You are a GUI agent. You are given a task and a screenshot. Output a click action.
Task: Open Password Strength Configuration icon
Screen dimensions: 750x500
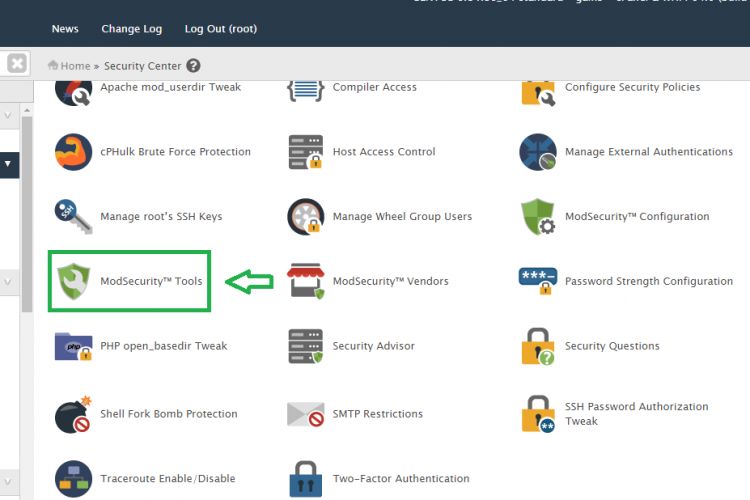(x=538, y=281)
